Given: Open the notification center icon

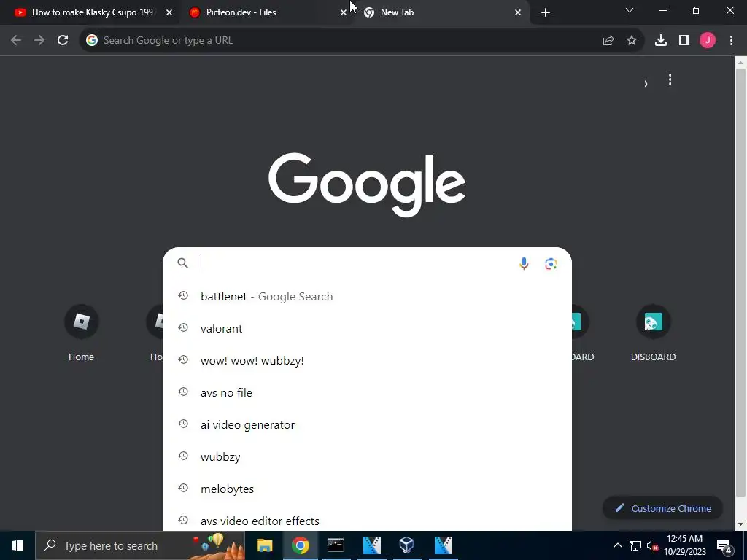Looking at the screenshot, I should click(724, 545).
